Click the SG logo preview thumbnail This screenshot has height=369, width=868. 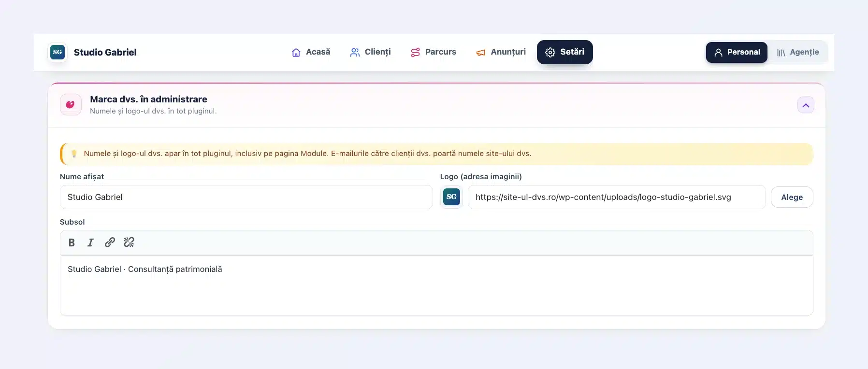click(451, 197)
